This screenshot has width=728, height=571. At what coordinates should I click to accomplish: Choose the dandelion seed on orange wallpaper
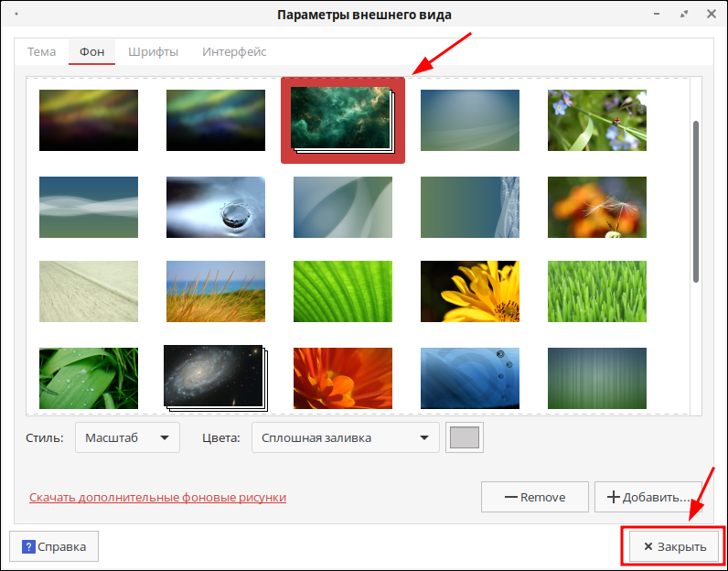coord(596,207)
